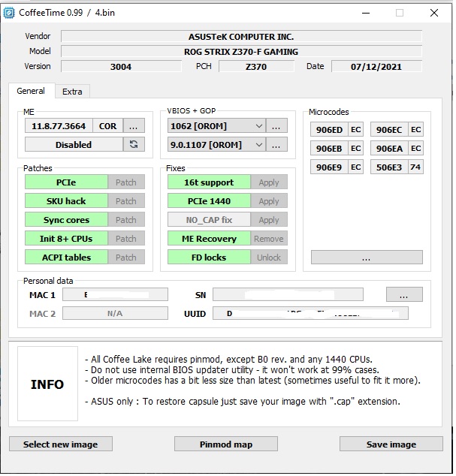
Task: Click the PCH field Z370
Action: point(256,67)
